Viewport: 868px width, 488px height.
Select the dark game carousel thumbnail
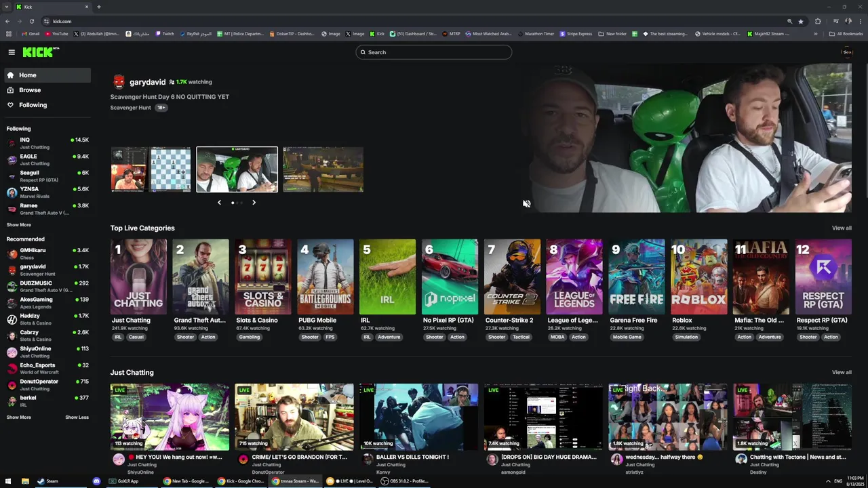[x=323, y=169]
